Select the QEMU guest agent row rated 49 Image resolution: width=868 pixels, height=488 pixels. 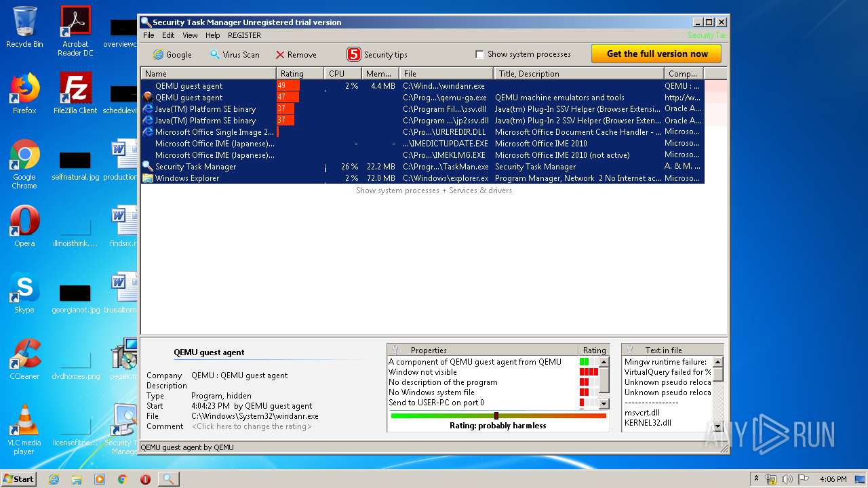tap(422, 86)
